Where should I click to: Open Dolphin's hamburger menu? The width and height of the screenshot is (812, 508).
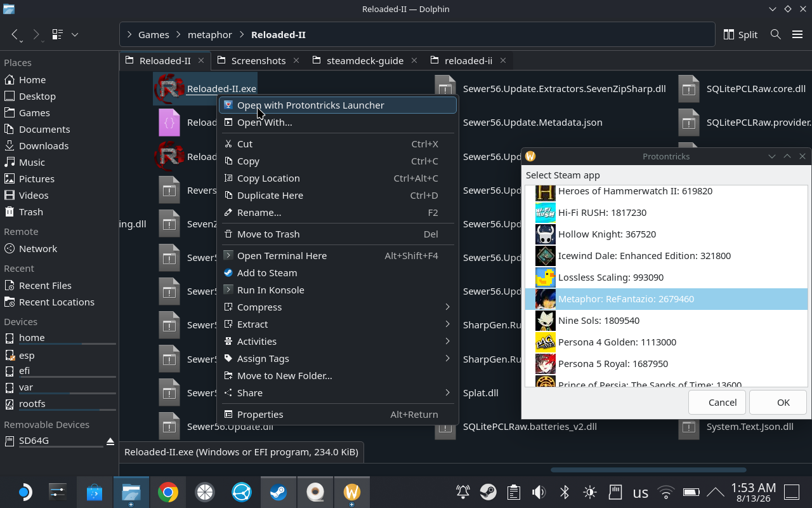(797, 34)
